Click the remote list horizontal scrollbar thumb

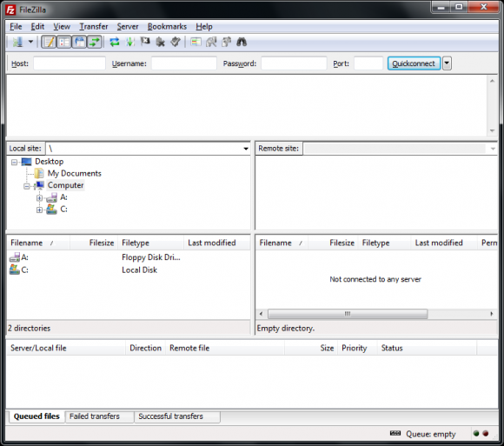[348, 314]
